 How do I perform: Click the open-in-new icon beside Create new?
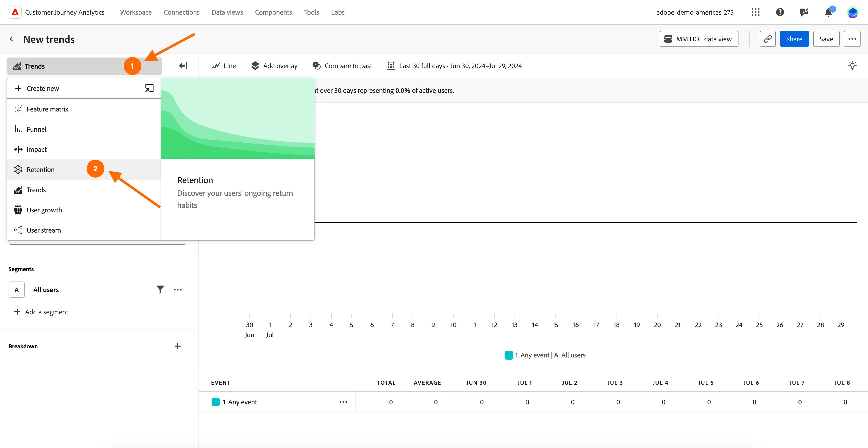(149, 88)
